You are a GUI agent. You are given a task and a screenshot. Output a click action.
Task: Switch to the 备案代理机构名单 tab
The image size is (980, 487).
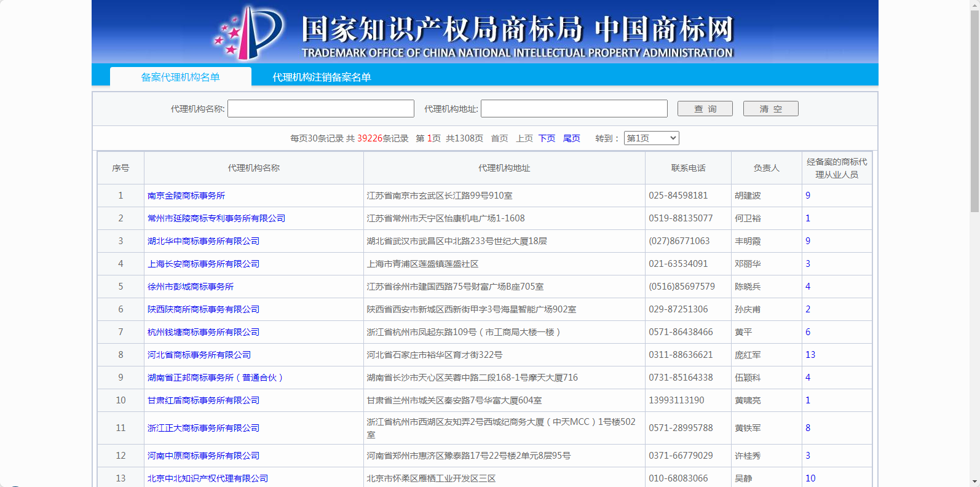pos(180,77)
